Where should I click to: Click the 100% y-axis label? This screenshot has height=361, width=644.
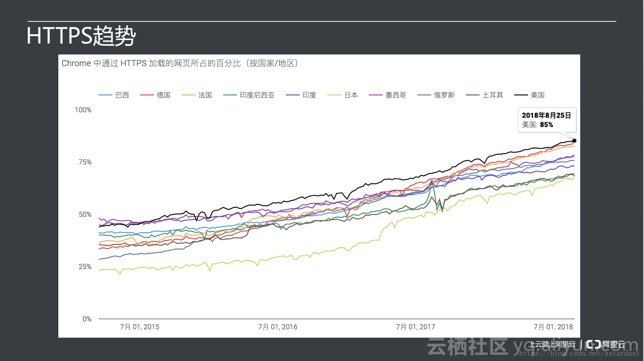click(x=83, y=110)
